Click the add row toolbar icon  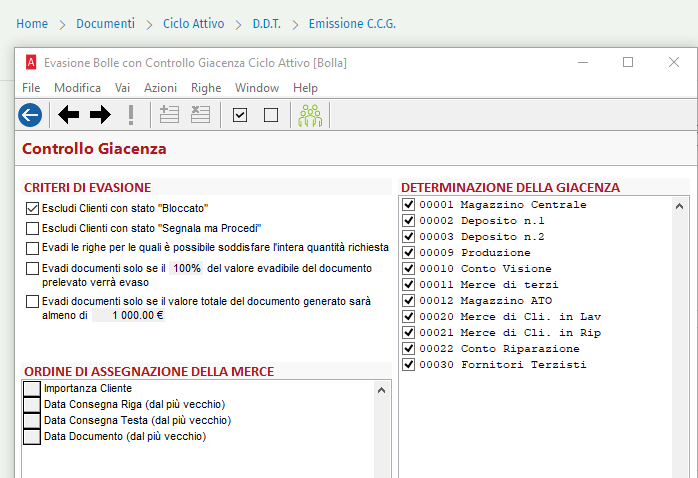[x=169, y=114]
